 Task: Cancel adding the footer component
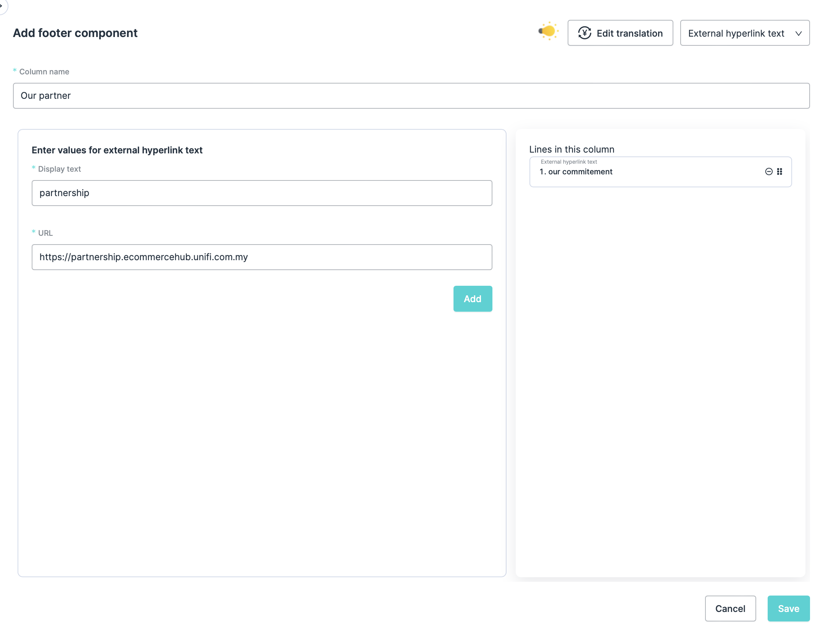click(x=730, y=609)
